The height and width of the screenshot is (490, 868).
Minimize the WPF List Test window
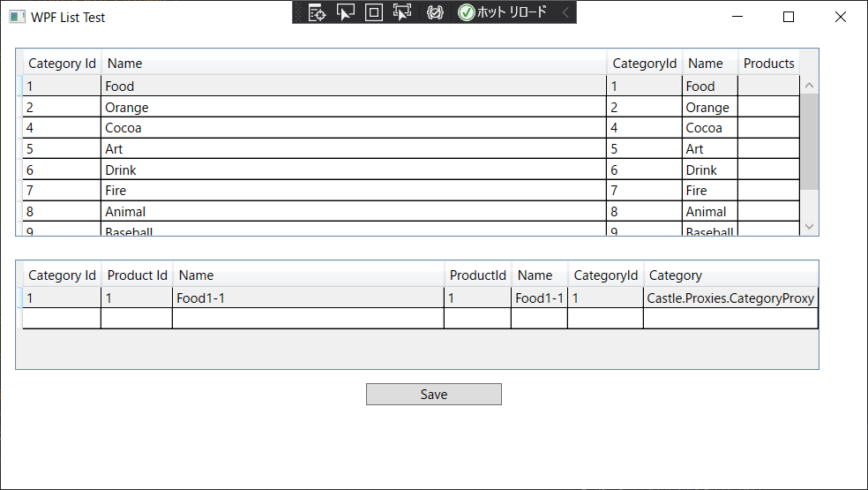coord(737,17)
